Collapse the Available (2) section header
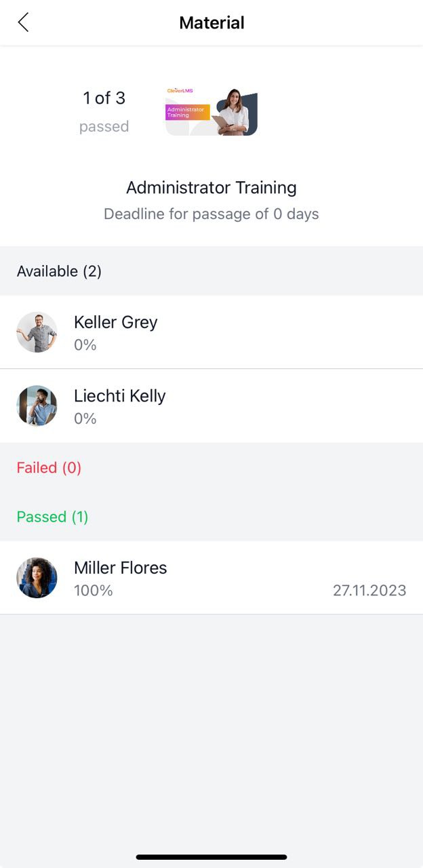This screenshot has width=423, height=868. 211,271
